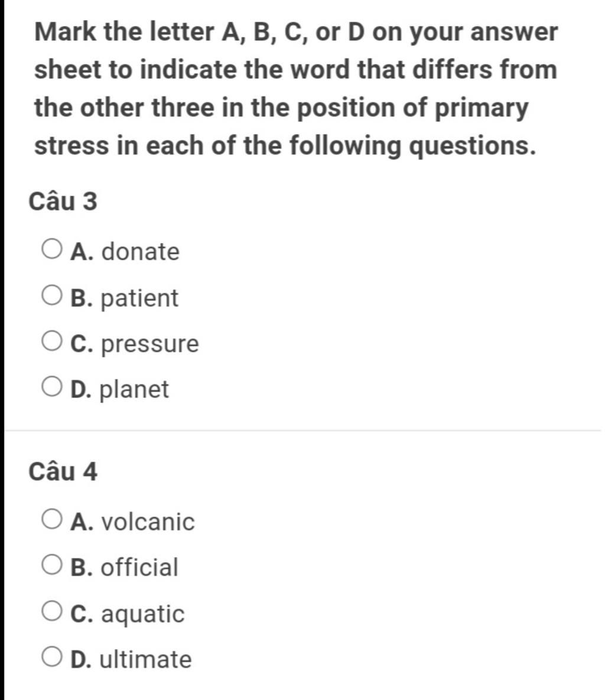Click the 'ultimate' answer text
Viewport: 605px width, 700px height.
[x=145, y=659]
